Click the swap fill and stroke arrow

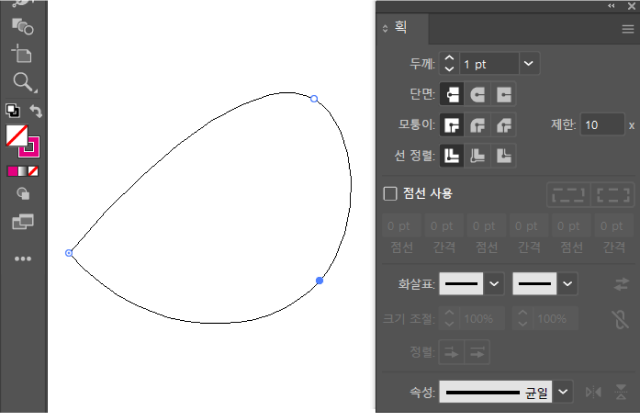click(37, 111)
